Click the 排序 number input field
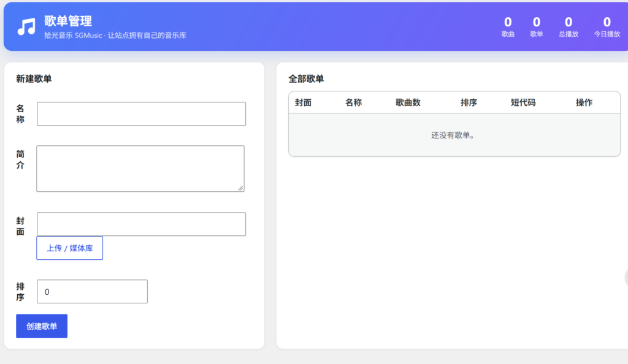 [92, 291]
